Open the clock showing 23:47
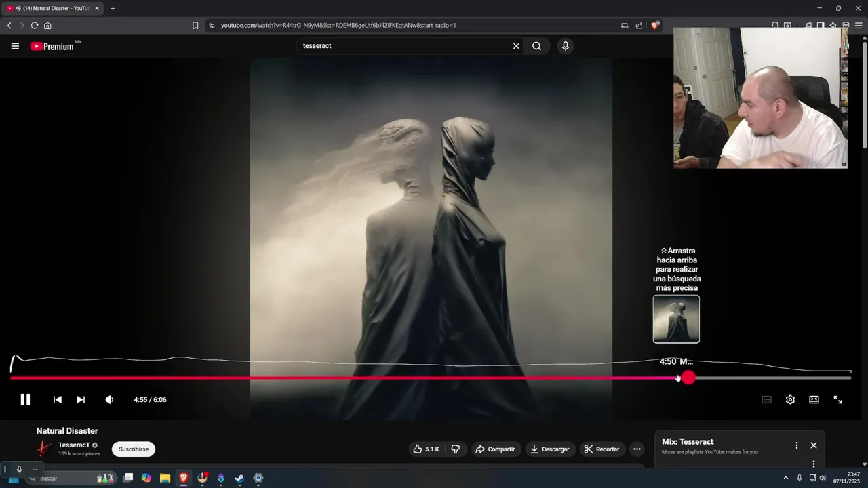Viewport: 868px width, 488px height. coord(846,478)
